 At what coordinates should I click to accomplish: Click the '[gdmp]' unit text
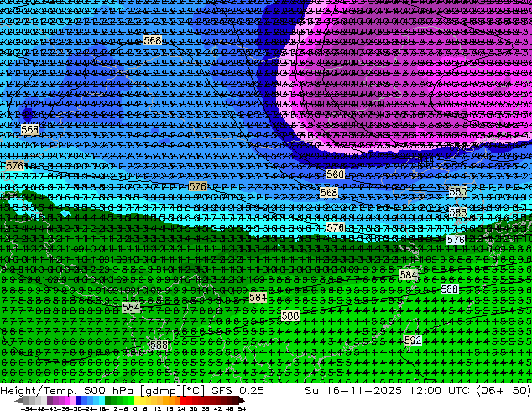coord(160,391)
